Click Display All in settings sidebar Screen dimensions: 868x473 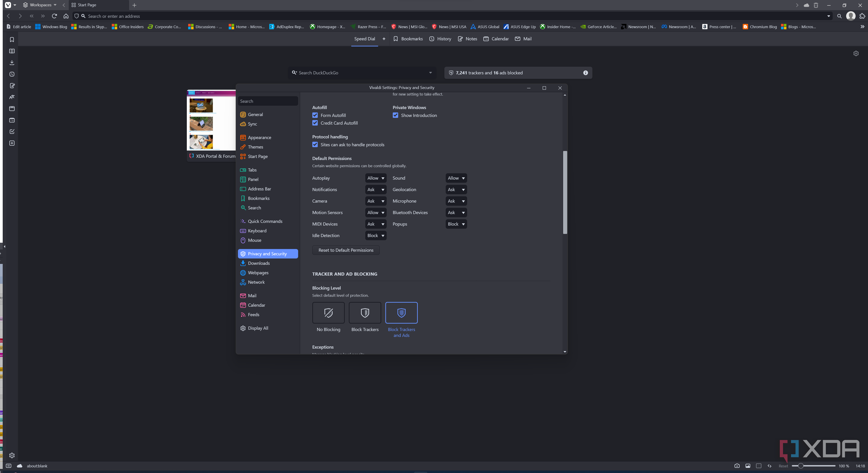pos(268,328)
